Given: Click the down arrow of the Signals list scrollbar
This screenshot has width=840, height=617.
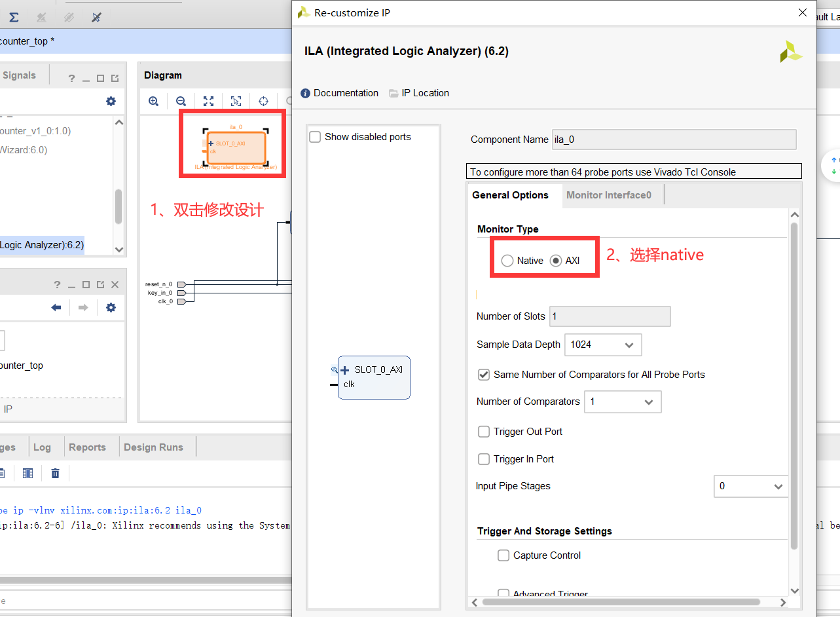Looking at the screenshot, I should point(119,250).
